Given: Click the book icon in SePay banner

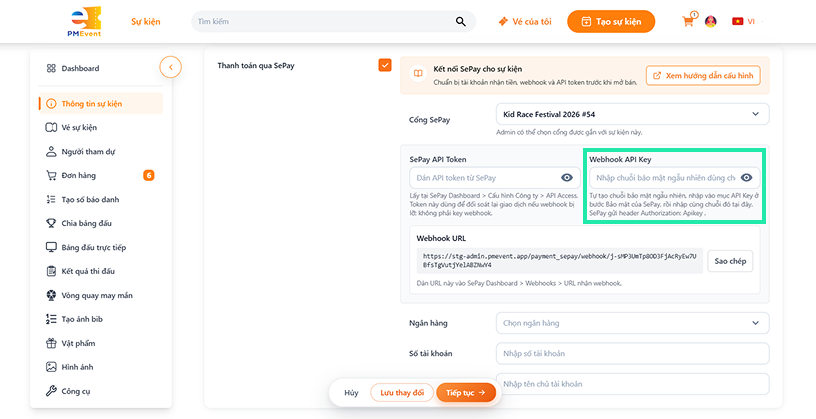Looking at the screenshot, I should tap(418, 74).
